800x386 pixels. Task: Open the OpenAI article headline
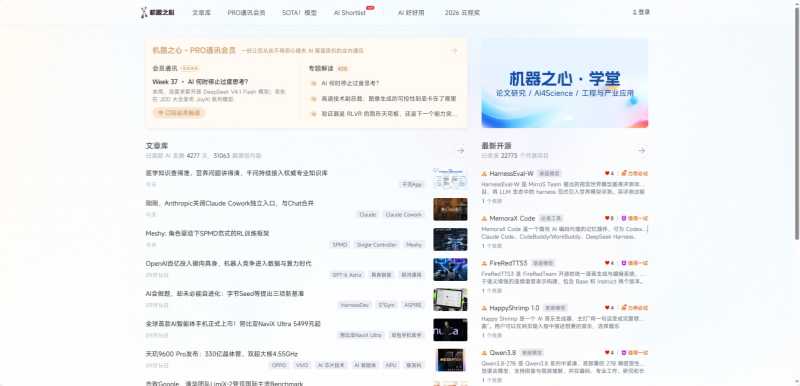[x=228, y=263]
